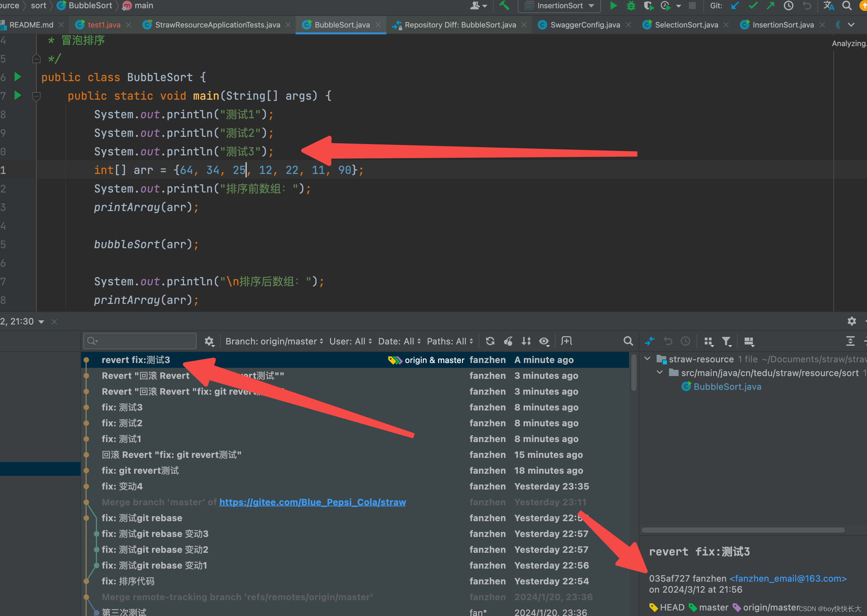Click BubbleSort breadcrumb in navigation bar

point(90,6)
